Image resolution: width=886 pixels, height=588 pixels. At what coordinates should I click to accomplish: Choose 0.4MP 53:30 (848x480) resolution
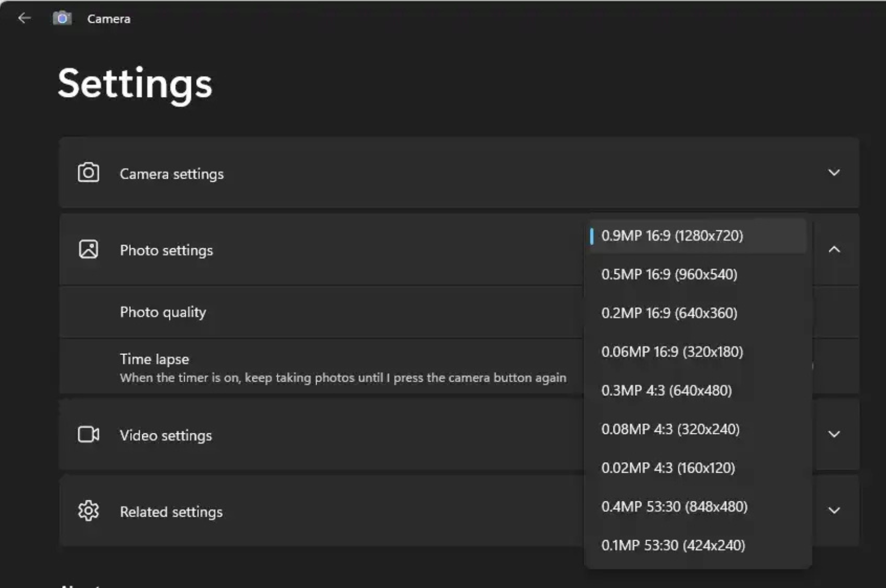(674, 506)
